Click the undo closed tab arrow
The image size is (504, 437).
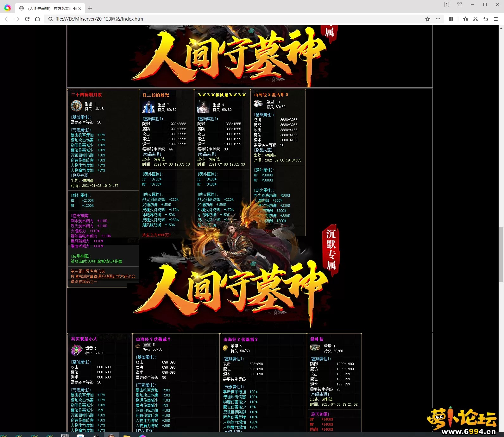[486, 19]
